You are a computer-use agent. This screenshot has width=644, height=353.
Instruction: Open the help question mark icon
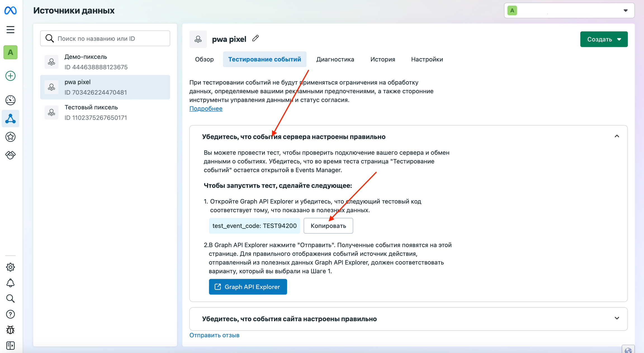click(x=10, y=314)
